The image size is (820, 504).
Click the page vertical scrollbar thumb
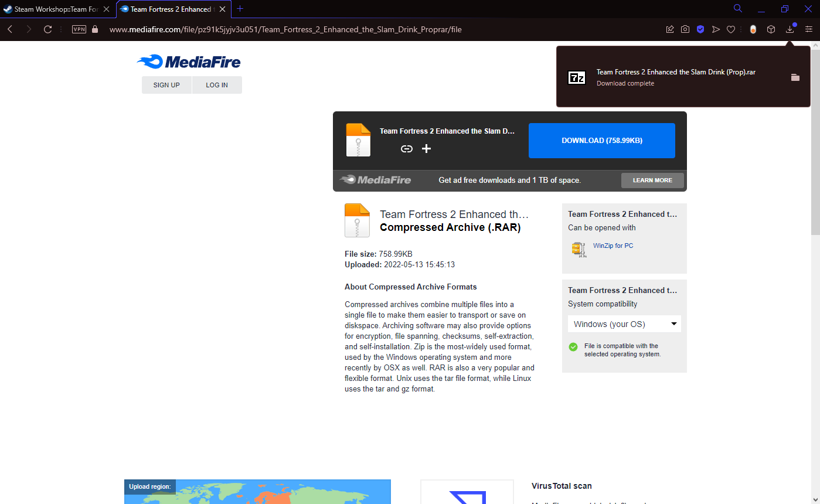click(815, 138)
